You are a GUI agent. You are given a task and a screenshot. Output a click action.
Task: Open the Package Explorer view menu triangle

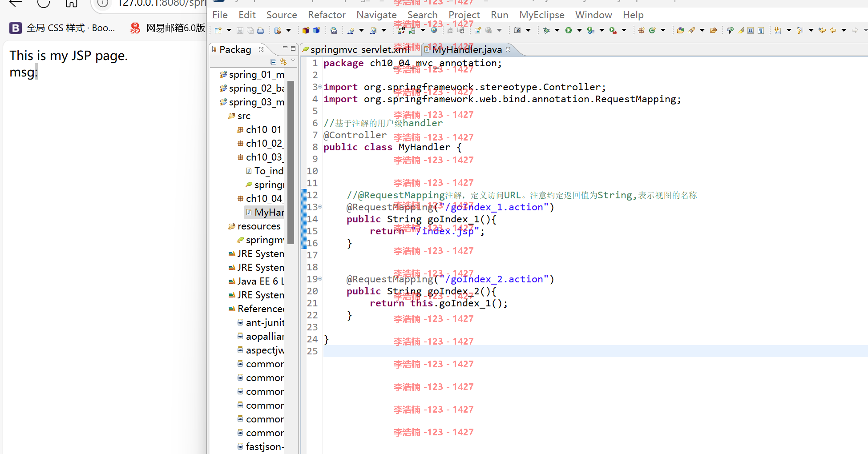tap(293, 60)
